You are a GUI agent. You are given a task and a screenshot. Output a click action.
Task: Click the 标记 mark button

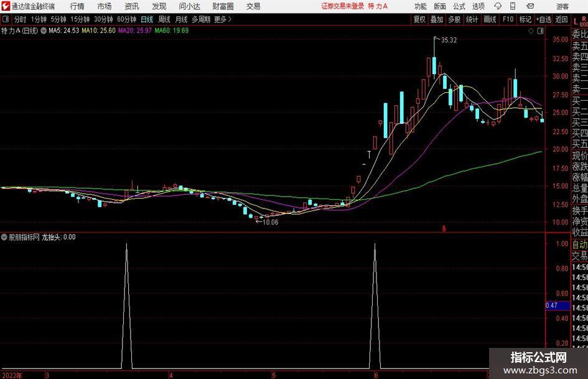click(x=525, y=19)
